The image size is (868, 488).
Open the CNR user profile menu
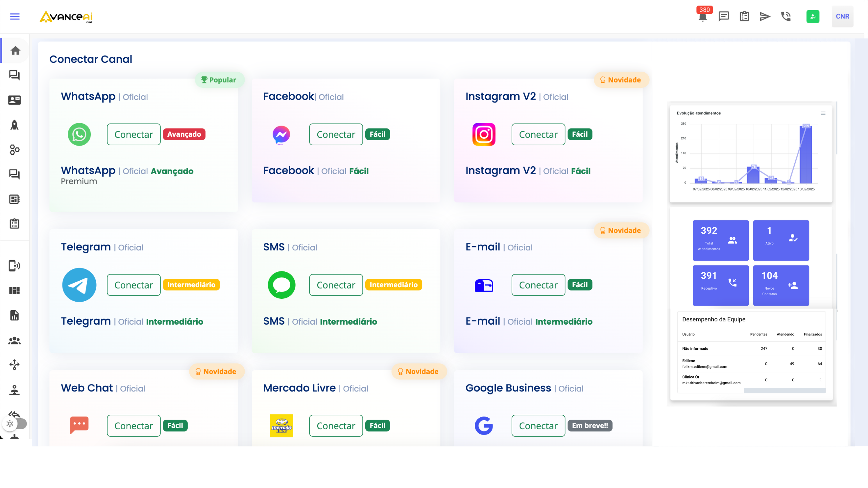click(x=842, y=16)
